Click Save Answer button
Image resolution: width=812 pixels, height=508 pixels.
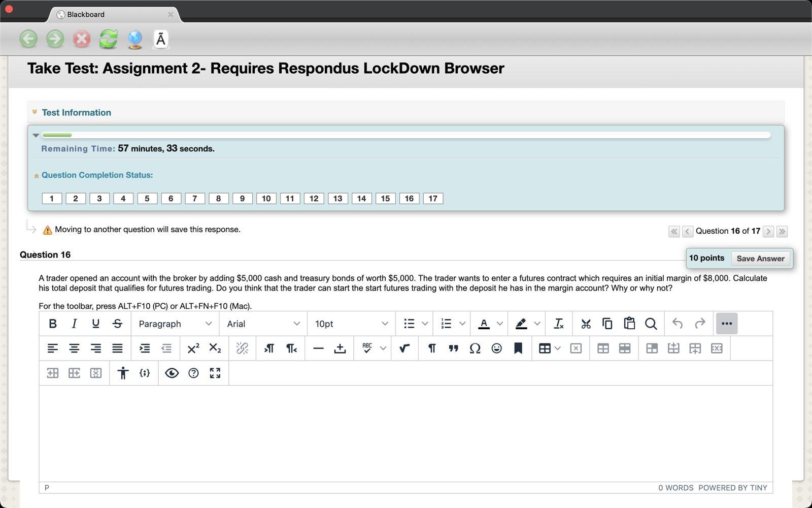(760, 258)
